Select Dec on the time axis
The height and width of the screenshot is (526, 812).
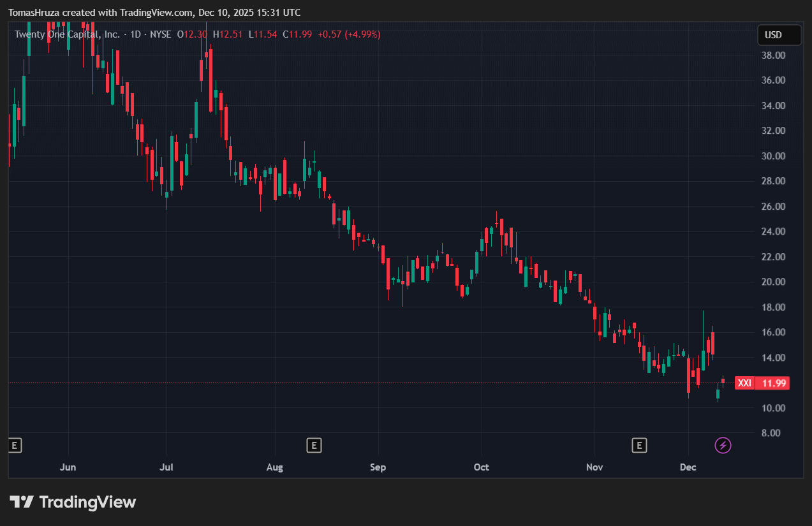click(688, 467)
